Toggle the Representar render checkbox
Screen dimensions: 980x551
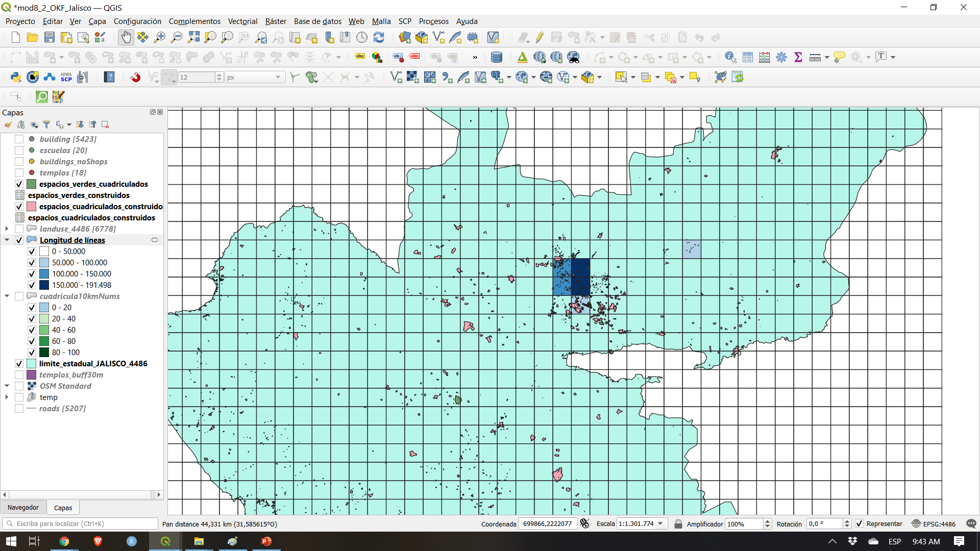click(x=859, y=523)
